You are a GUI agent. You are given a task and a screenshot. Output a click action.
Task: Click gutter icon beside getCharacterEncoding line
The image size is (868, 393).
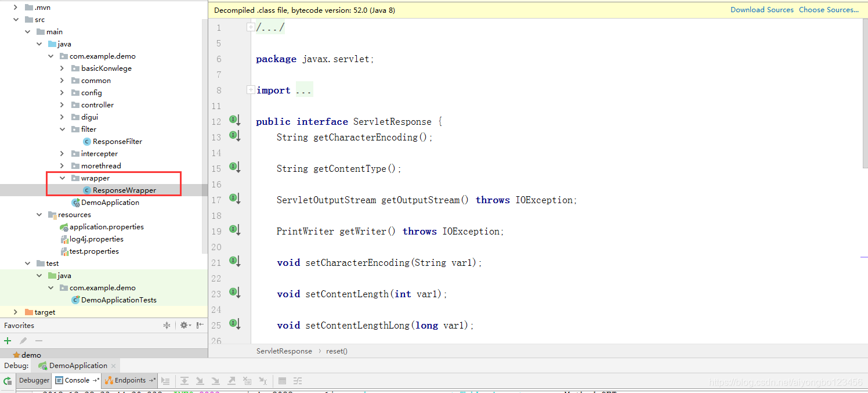[x=234, y=136]
